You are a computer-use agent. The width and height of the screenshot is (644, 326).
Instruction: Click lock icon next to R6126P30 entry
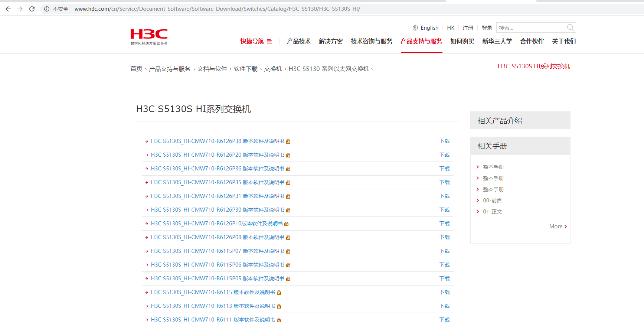click(288, 210)
